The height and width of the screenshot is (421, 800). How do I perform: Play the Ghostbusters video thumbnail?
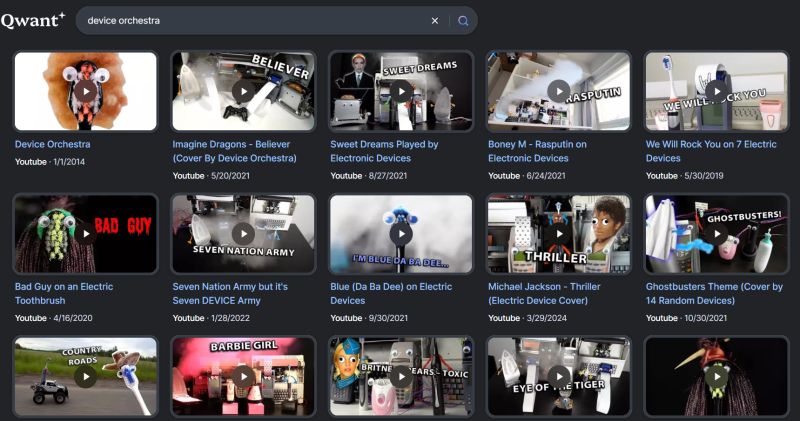tap(717, 234)
